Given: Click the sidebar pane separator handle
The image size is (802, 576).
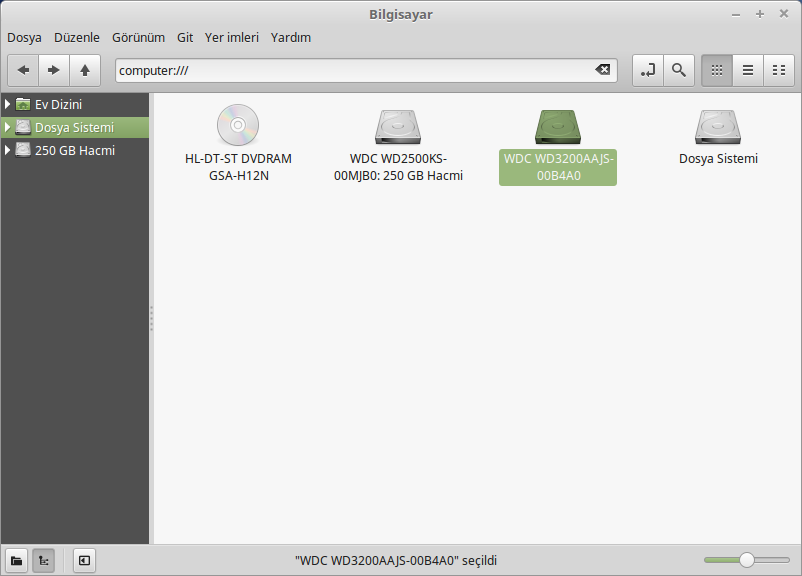Looking at the screenshot, I should pos(151,318).
